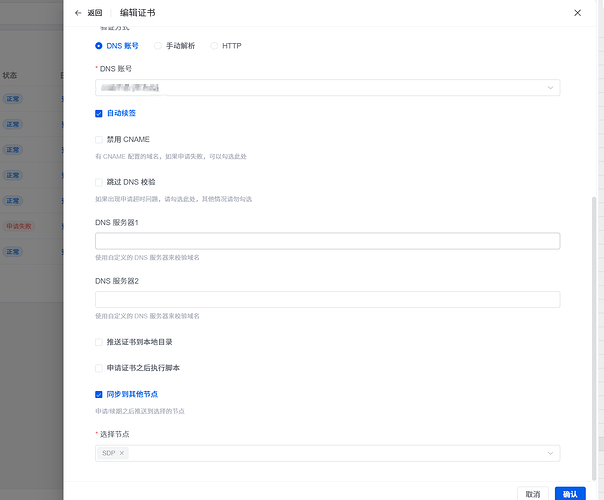Click the 申请失败 status tag in background list
This screenshot has height=500, width=604.
coord(19,226)
